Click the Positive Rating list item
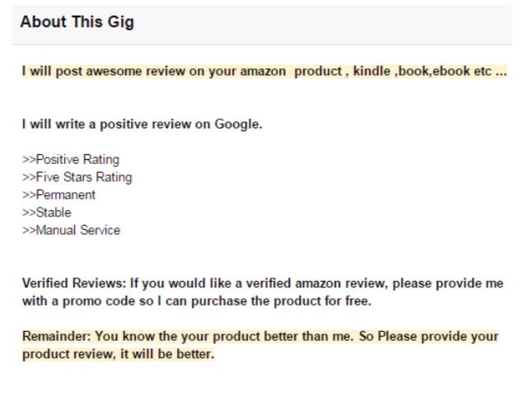This screenshot has height=397, width=532. click(71, 160)
